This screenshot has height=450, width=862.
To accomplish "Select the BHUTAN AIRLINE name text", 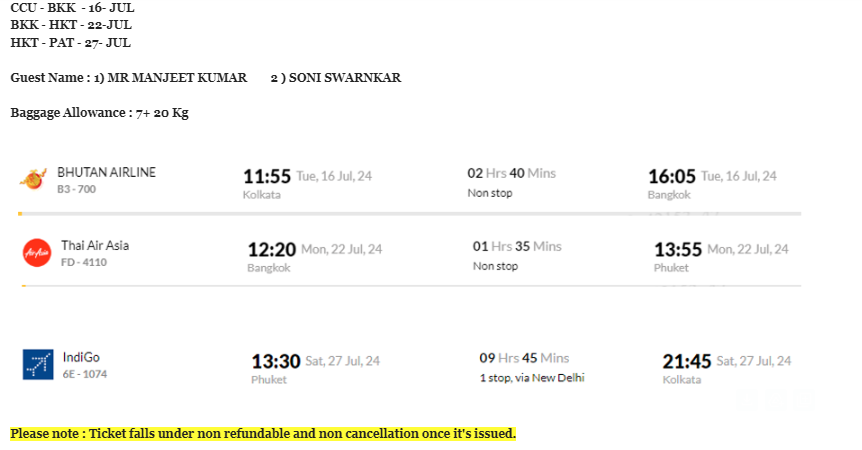I will point(107,173).
